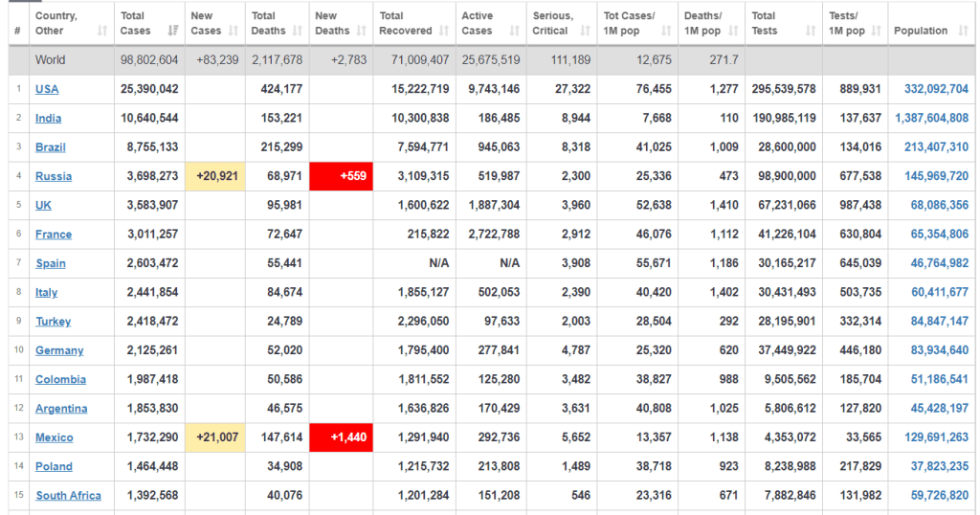Click Total Tests column sort icon
The width and height of the screenshot is (980, 515).
click(810, 31)
